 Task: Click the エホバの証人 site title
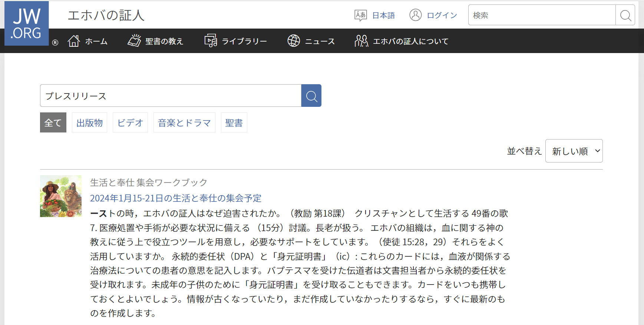[x=106, y=15]
